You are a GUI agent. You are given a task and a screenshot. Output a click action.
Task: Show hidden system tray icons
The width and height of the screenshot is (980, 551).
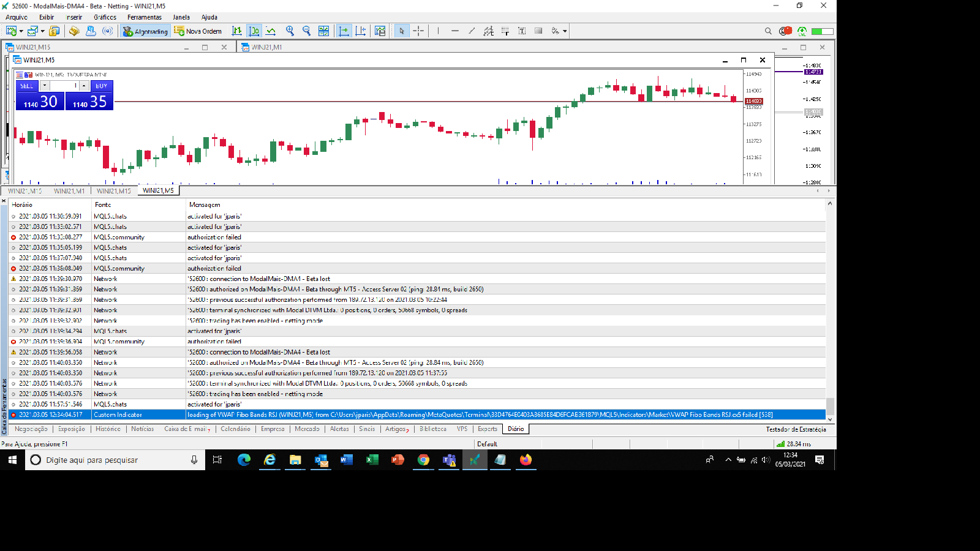point(728,460)
